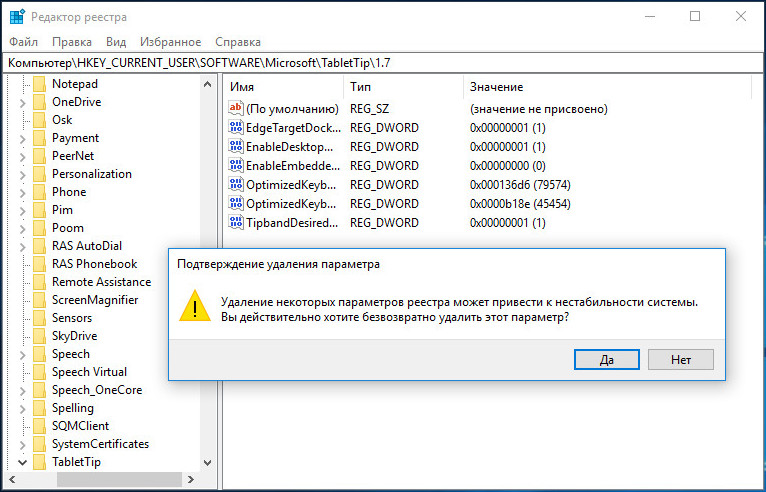This screenshot has height=492, width=766.
Task: Open the Файл menu
Action: point(23,42)
